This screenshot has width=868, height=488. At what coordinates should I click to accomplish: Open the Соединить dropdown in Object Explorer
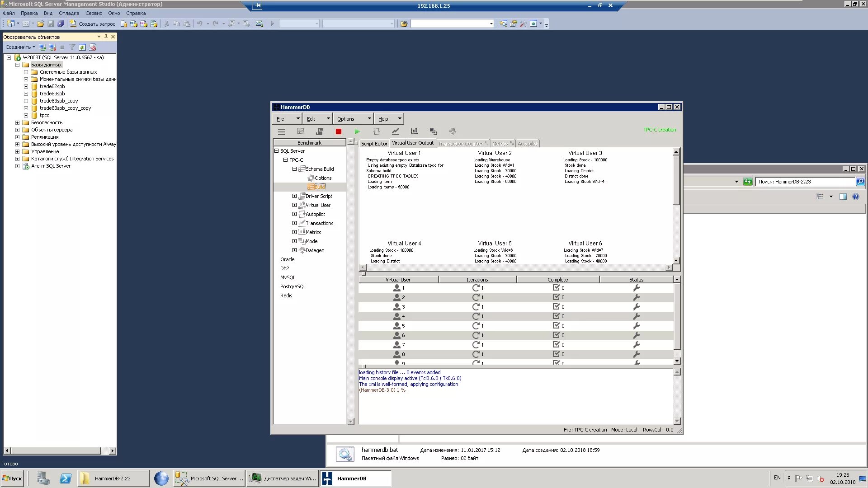20,47
